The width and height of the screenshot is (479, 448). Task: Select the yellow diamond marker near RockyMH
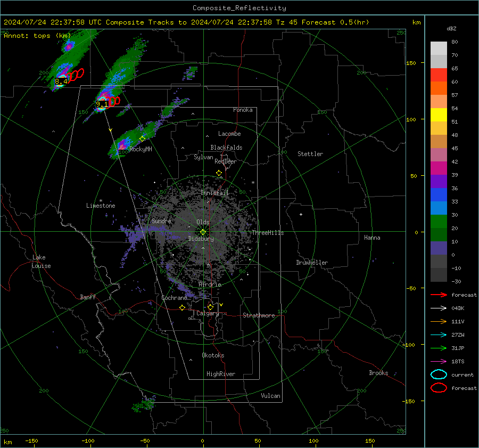[x=142, y=139]
